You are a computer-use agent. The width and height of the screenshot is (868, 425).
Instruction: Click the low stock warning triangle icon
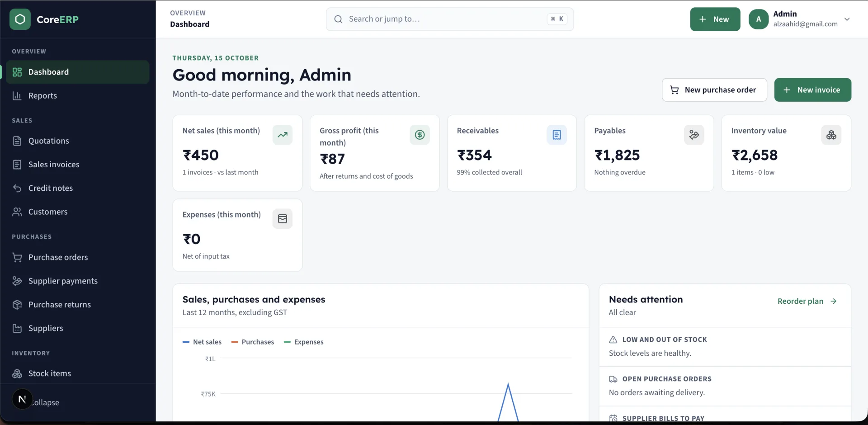(613, 340)
